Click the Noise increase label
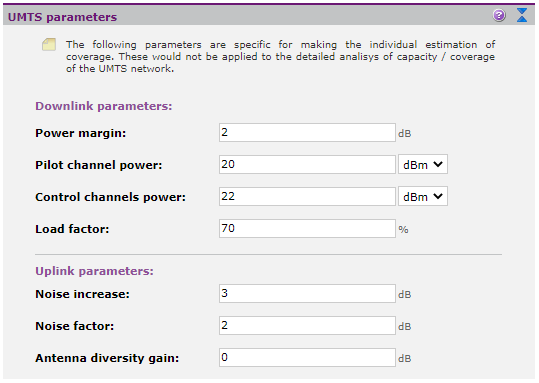This screenshot has width=539, height=383. tap(82, 294)
